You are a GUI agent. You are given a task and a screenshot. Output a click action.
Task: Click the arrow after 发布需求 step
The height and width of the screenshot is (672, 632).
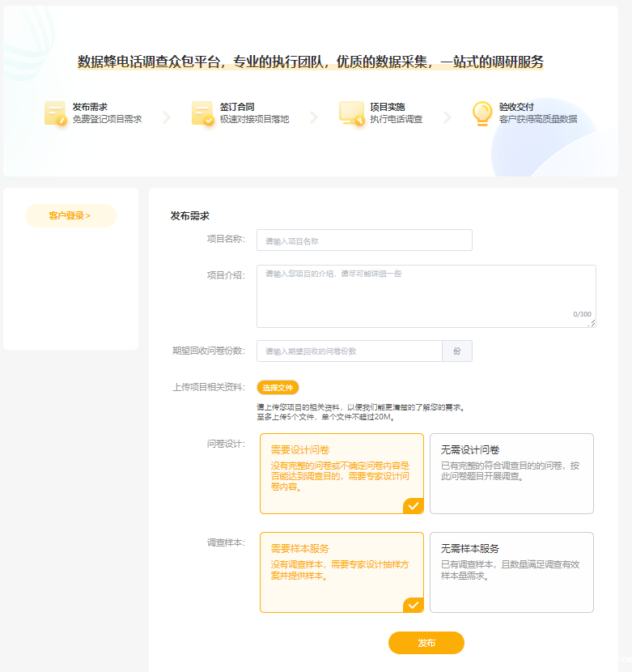(167, 117)
